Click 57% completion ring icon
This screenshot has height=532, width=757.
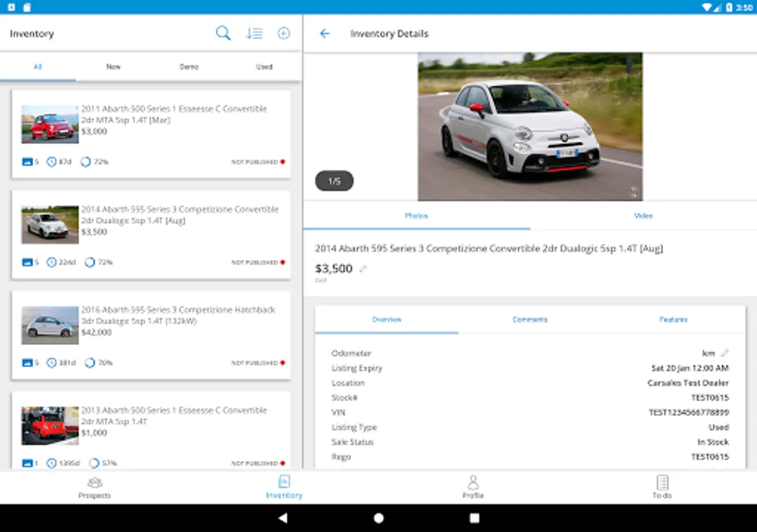coord(94,463)
